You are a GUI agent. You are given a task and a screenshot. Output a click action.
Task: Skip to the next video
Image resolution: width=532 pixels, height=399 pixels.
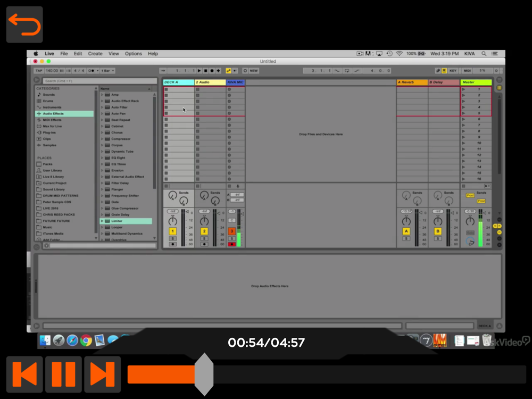103,374
